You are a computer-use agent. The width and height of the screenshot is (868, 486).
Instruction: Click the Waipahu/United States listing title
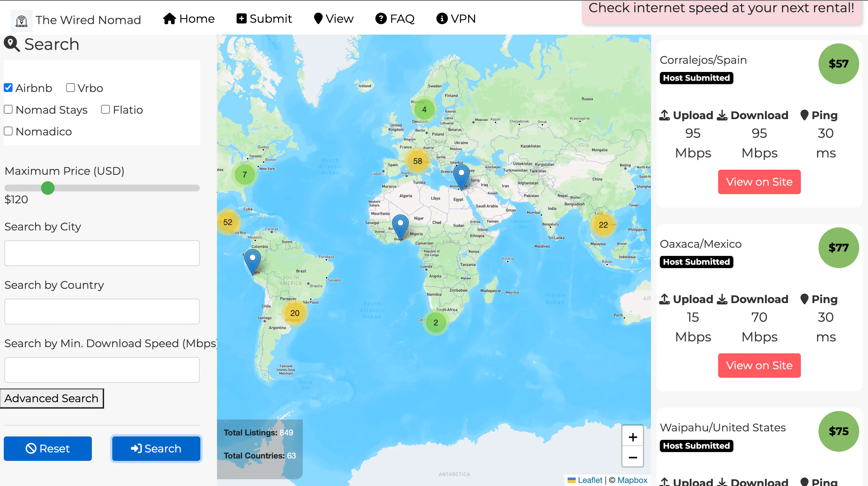point(723,428)
